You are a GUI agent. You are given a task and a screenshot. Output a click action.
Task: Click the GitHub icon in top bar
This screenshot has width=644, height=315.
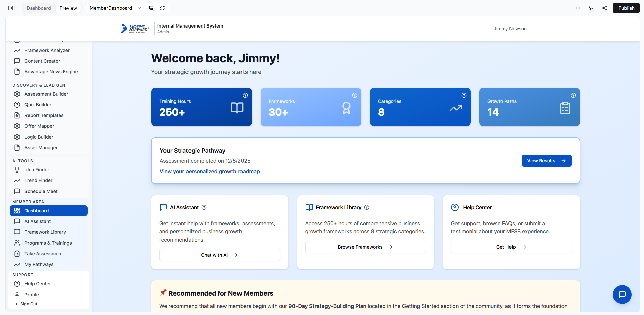click(591, 8)
